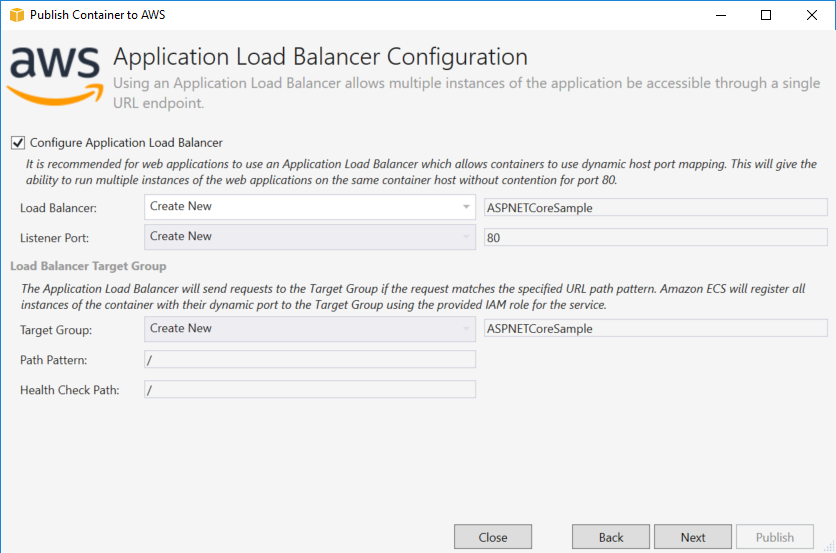Viewport: 836px width, 553px height.
Task: Click the listener port number field showing 80
Action: 654,237
